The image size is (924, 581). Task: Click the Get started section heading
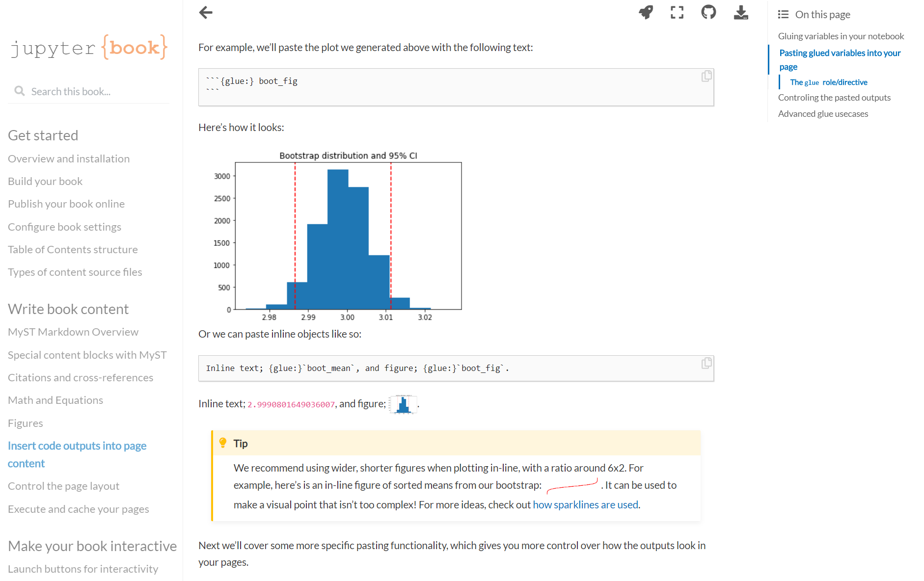43,135
